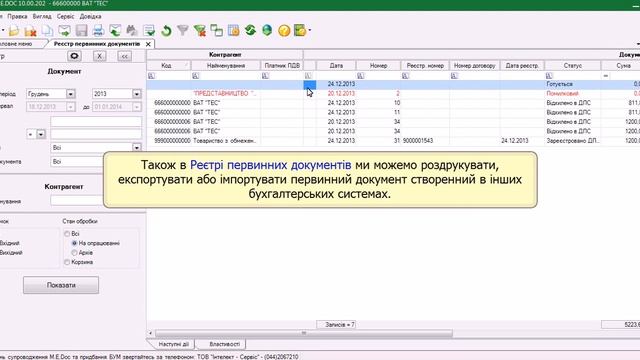The height and width of the screenshot is (360, 640).
Task: Sort by the Дата column header
Action: [336, 65]
